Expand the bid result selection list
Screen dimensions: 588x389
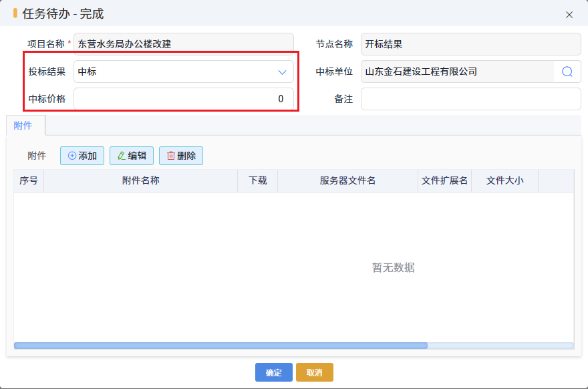tap(283, 72)
